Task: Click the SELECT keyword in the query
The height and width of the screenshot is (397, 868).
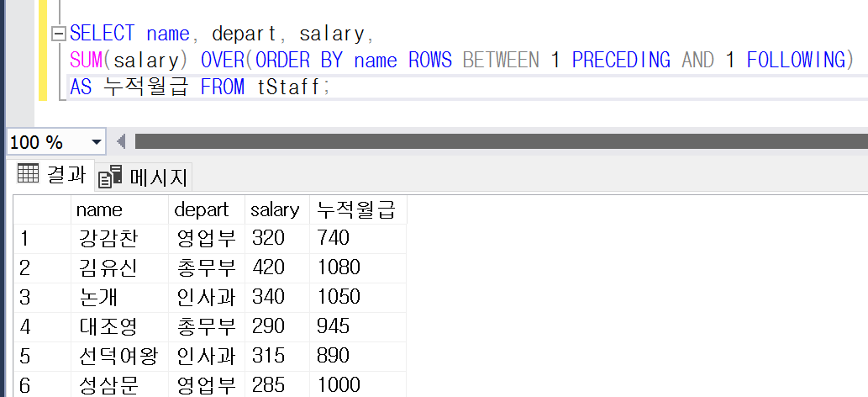Action: point(103,34)
